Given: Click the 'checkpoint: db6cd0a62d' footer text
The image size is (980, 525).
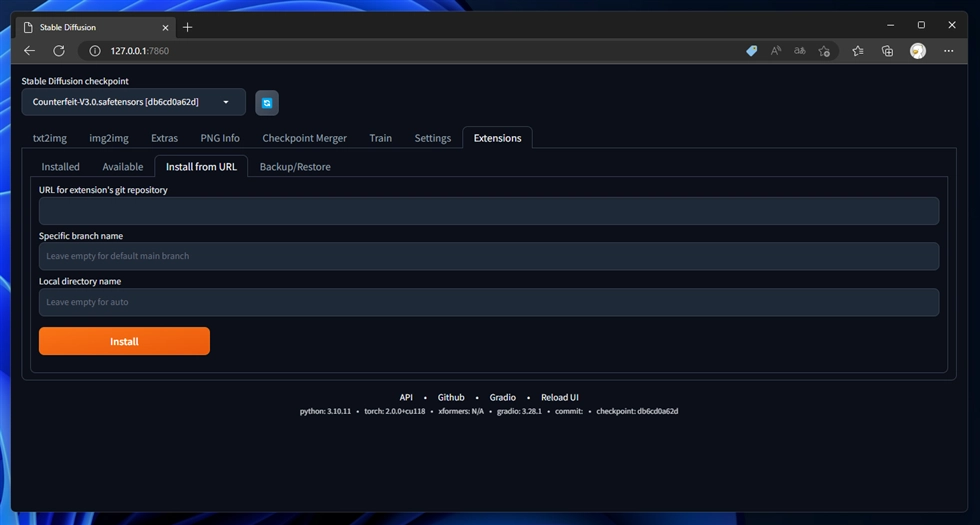Looking at the screenshot, I should click(637, 411).
